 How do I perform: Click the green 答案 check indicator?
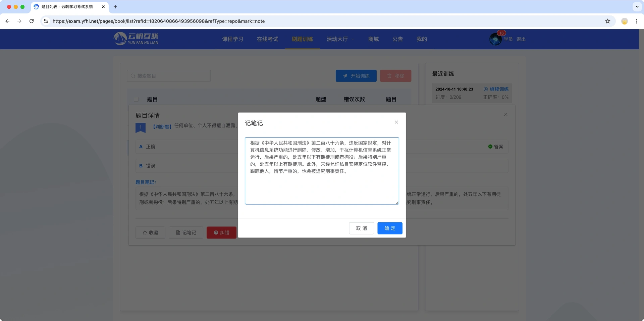click(x=496, y=147)
